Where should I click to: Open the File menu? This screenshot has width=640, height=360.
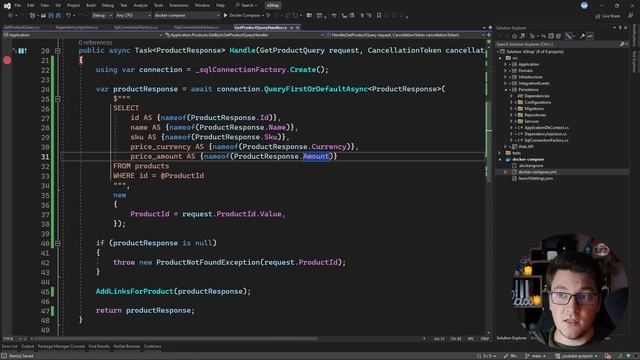point(18,5)
